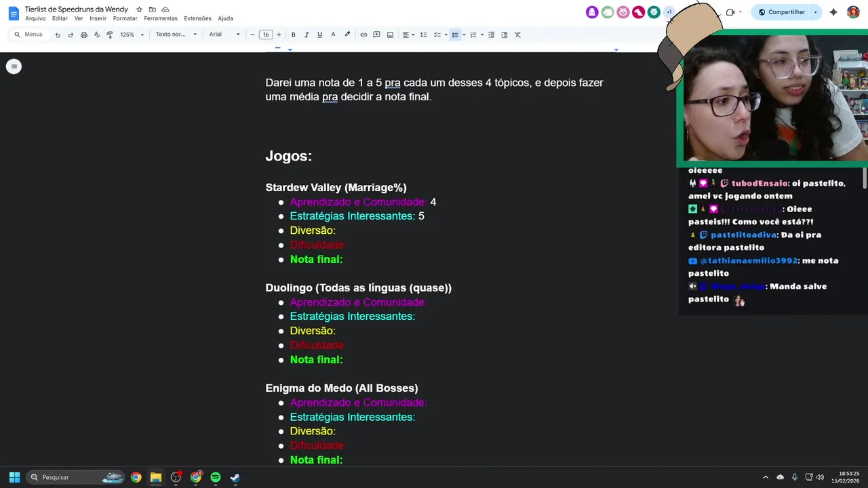Activate the paint format tool
868x488 pixels.
point(110,35)
